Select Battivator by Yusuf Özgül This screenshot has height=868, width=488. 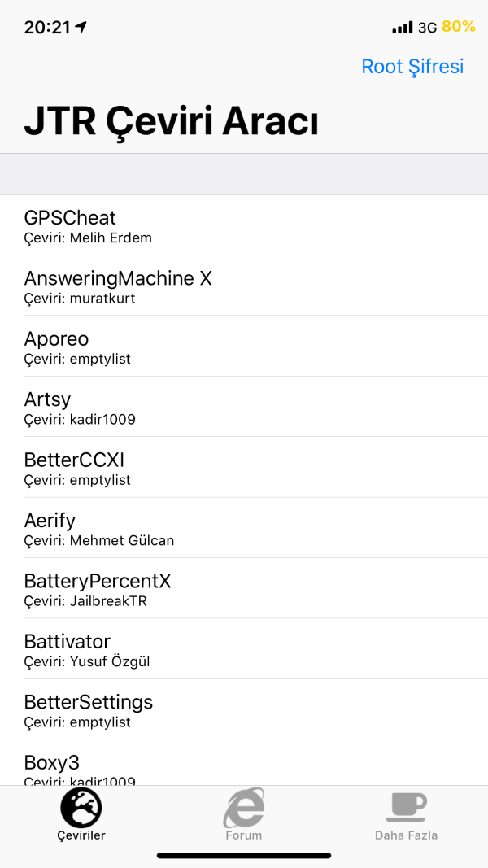244,649
